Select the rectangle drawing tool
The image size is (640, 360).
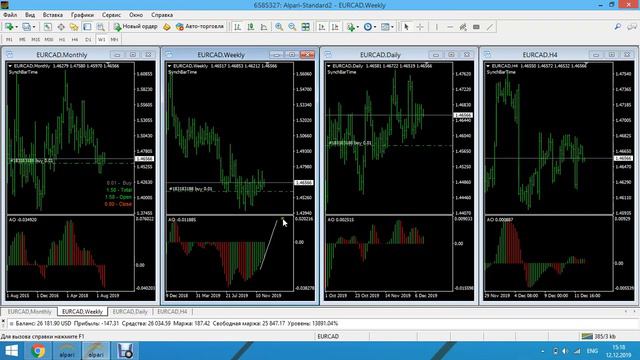476,27
